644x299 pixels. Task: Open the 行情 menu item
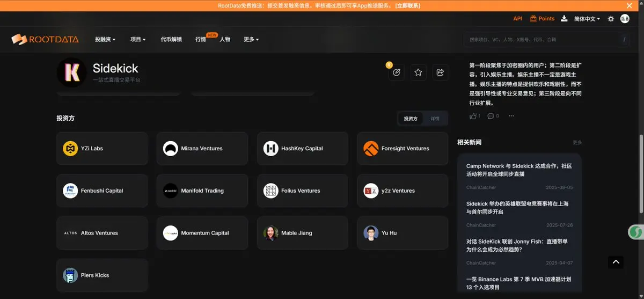(201, 40)
